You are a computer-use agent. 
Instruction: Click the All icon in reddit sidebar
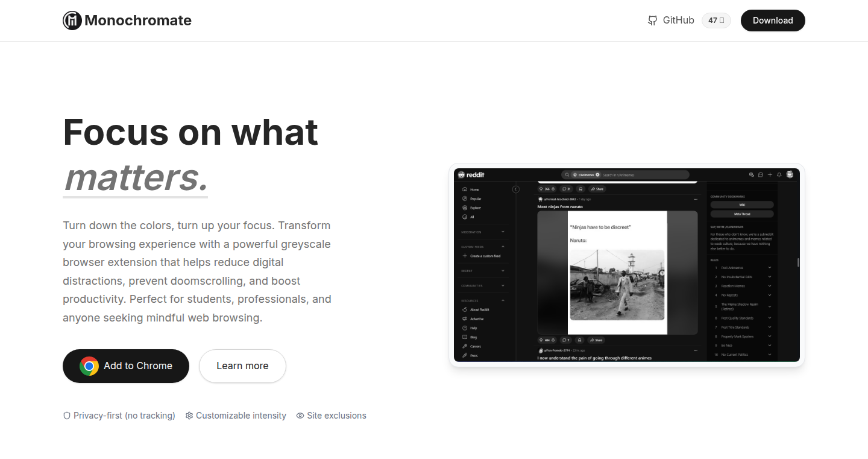[465, 217]
